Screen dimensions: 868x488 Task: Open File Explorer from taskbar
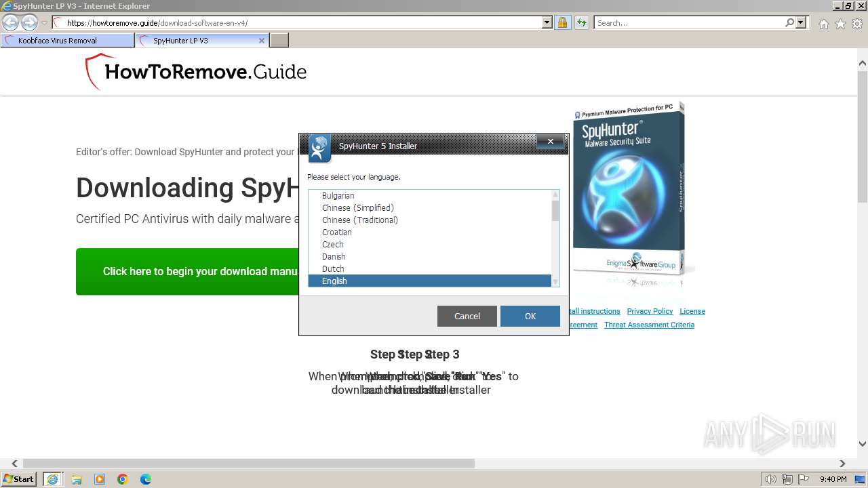[x=77, y=479]
